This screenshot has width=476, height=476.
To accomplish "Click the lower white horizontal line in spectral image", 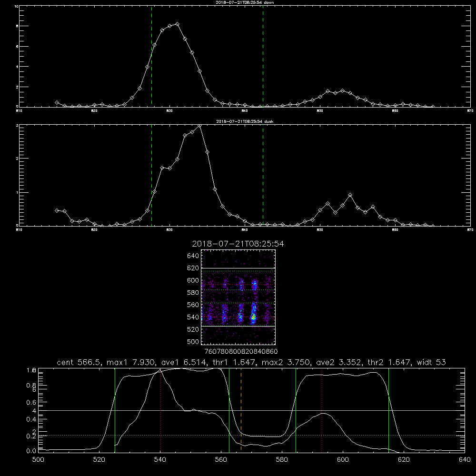I will point(238,326).
